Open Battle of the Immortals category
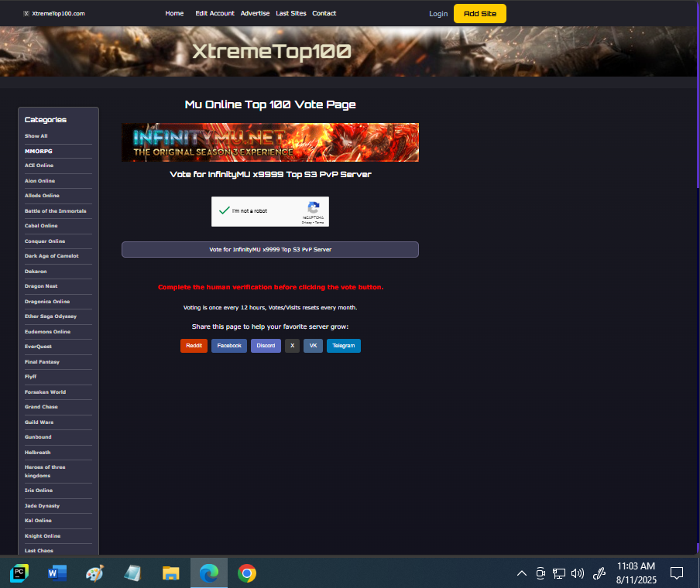Screen dimensions: 700x588 55,211
